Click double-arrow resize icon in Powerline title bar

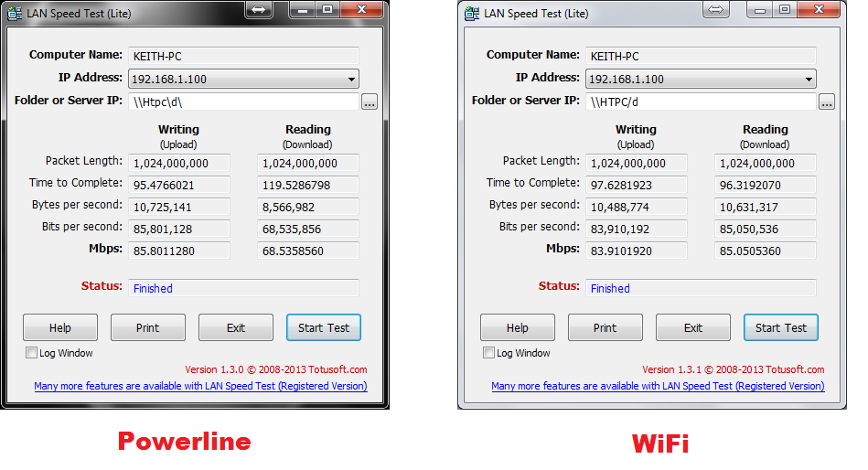click(x=259, y=10)
